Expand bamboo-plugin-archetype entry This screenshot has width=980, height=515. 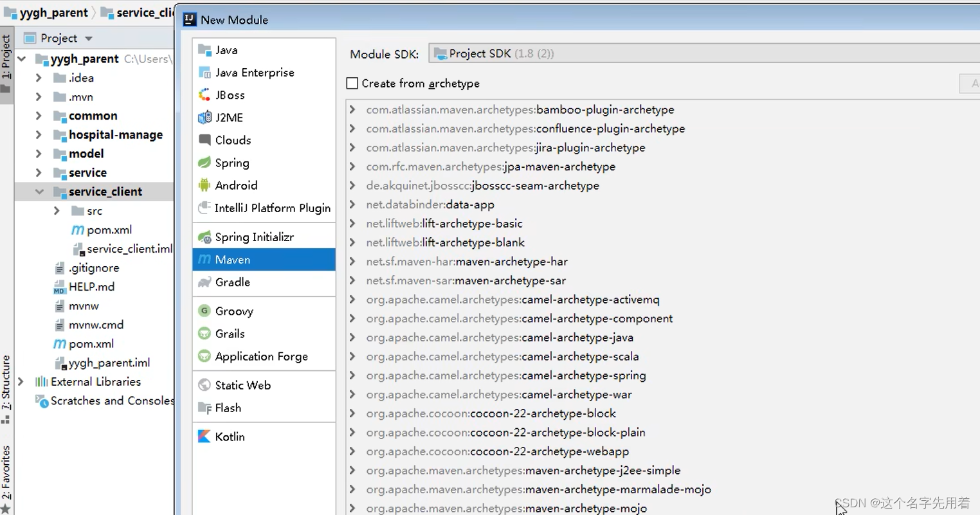pyautogui.click(x=352, y=110)
